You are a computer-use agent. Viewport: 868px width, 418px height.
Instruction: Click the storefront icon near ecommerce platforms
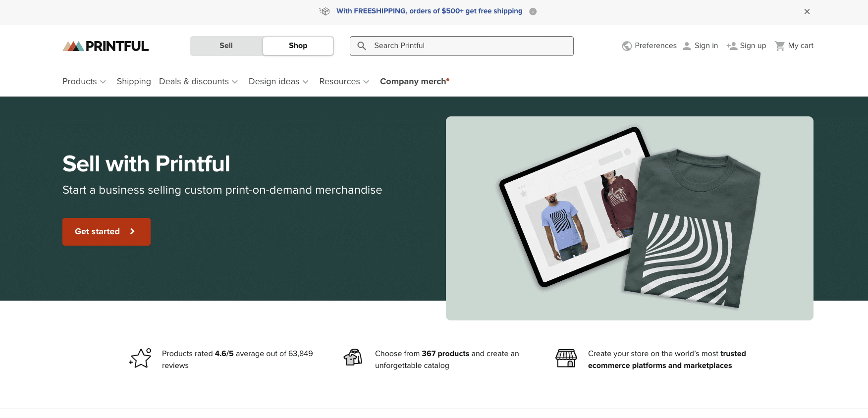(x=566, y=358)
